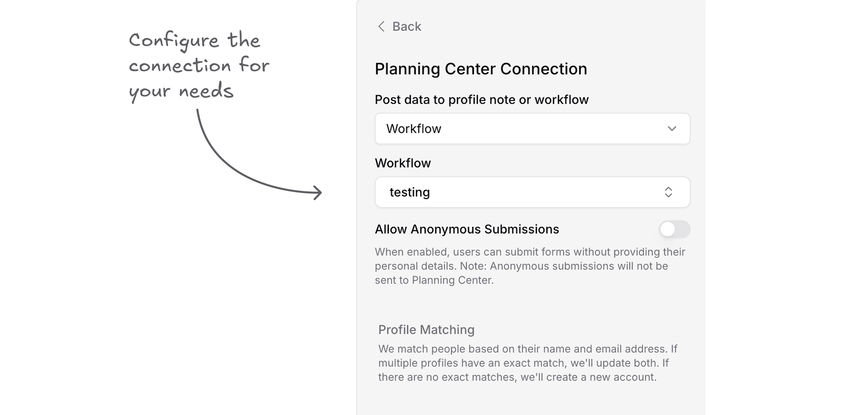This screenshot has width=868, height=415.
Task: Select the 'testing' value in the Workflow field
Action: [410, 192]
